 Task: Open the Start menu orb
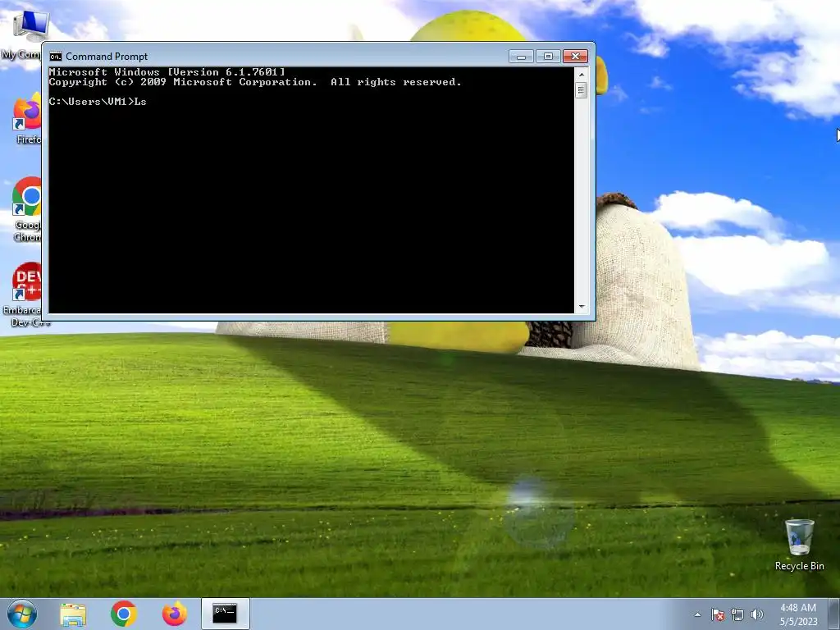pos(22,614)
